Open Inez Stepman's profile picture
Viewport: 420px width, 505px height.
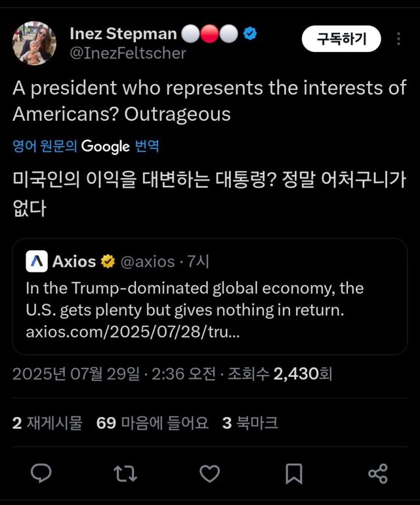pos(34,43)
